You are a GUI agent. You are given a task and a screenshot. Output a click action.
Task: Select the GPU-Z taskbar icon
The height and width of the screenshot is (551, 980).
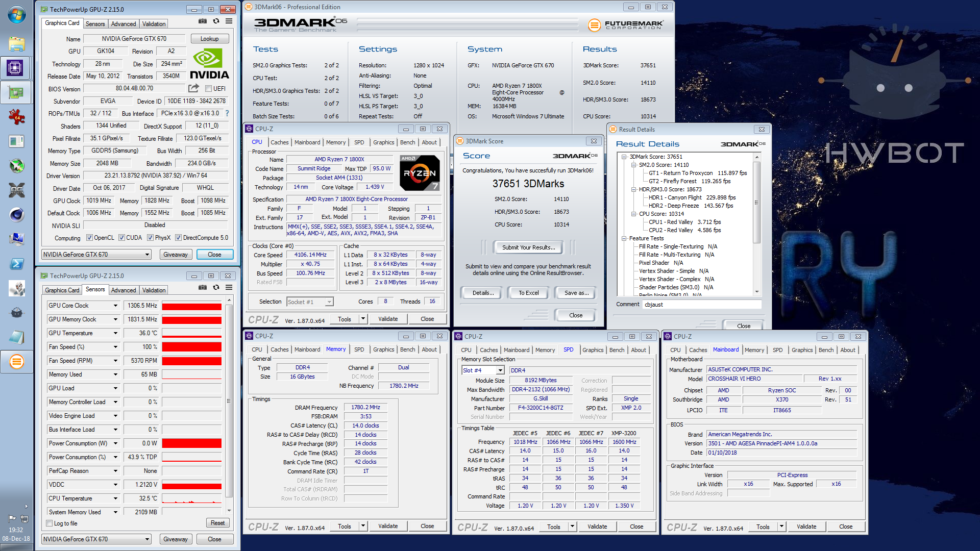tap(16, 92)
